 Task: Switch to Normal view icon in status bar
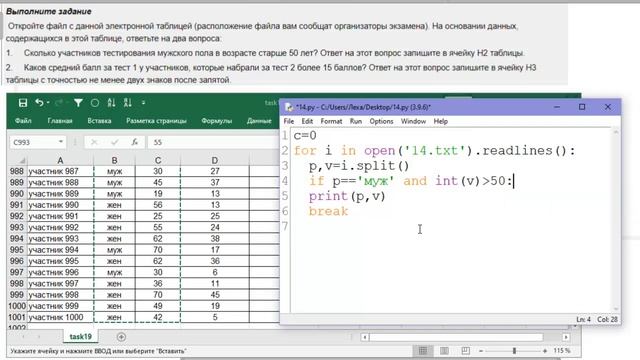[423, 351]
